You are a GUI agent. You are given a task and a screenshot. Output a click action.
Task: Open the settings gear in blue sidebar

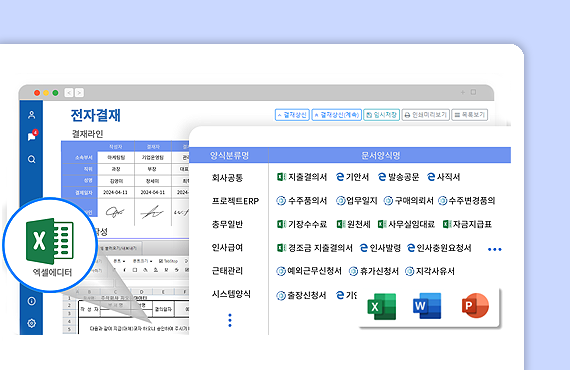pos(32,323)
